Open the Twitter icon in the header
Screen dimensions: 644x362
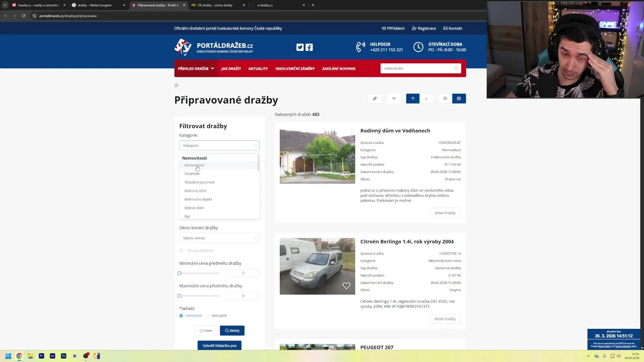pyautogui.click(x=300, y=47)
